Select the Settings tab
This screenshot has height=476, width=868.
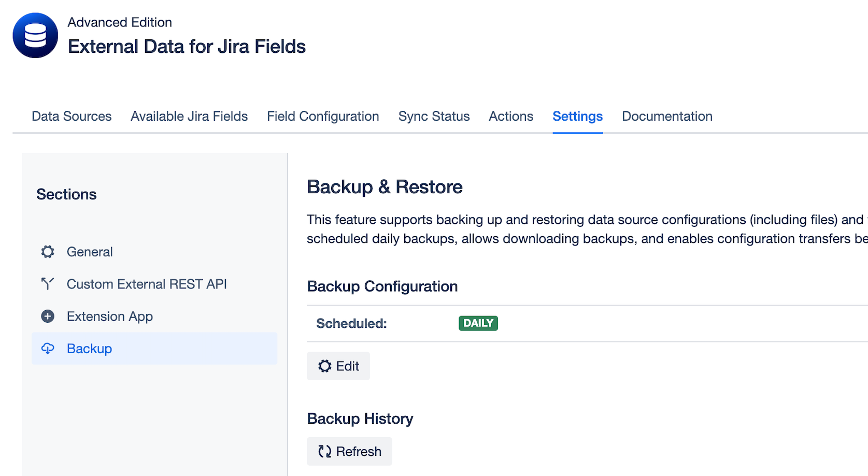[577, 116]
